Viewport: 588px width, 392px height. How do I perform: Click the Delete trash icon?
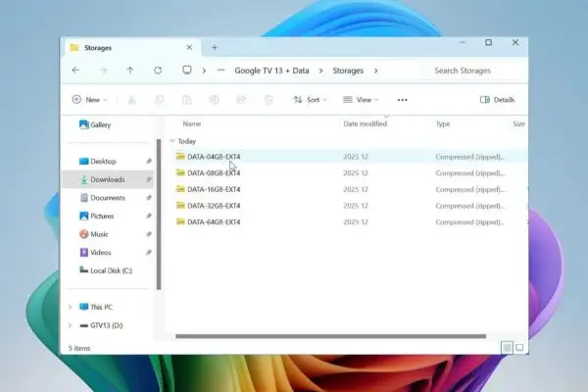click(269, 100)
